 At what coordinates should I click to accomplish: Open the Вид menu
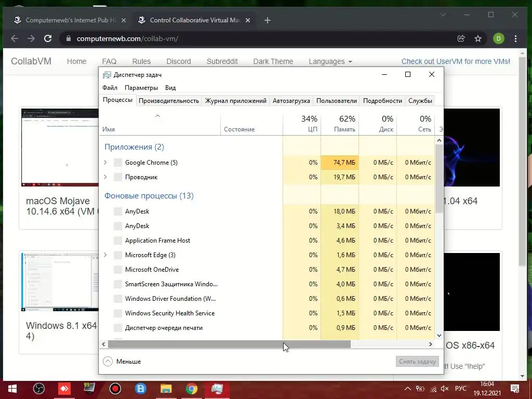coord(170,88)
